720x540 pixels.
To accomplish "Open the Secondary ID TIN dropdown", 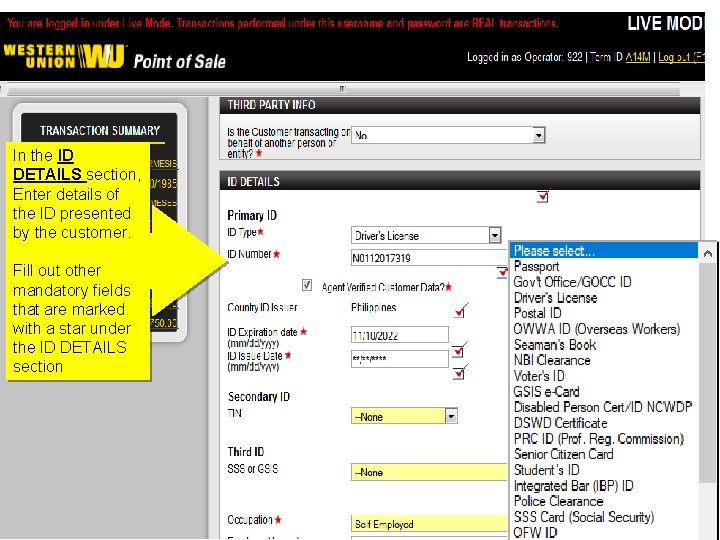I will click(404, 416).
